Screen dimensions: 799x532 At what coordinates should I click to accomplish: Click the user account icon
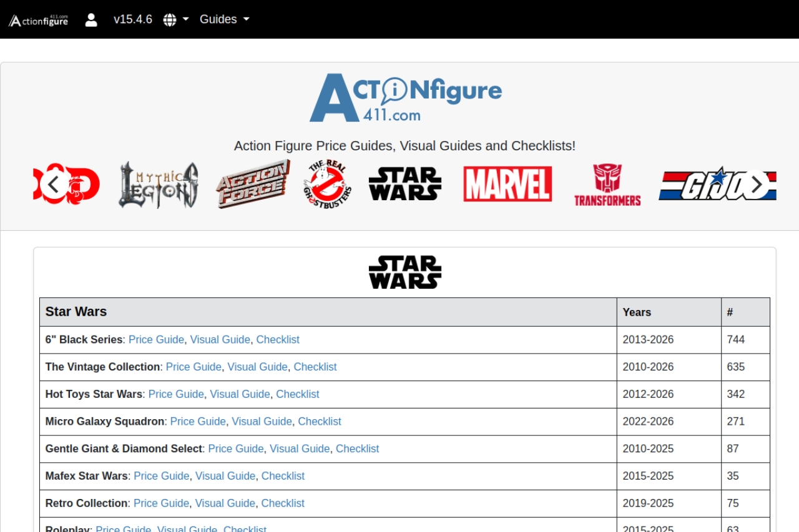click(x=91, y=19)
